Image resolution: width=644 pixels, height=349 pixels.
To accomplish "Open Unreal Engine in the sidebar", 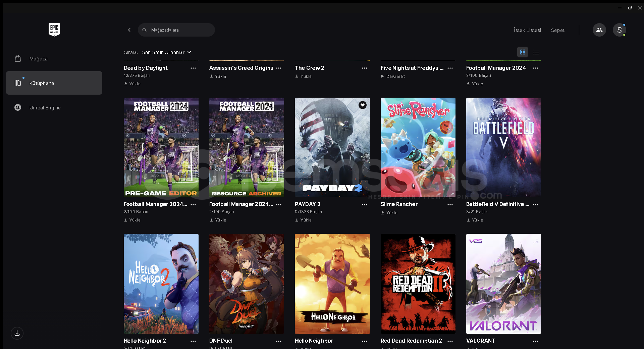I will 54,108.
